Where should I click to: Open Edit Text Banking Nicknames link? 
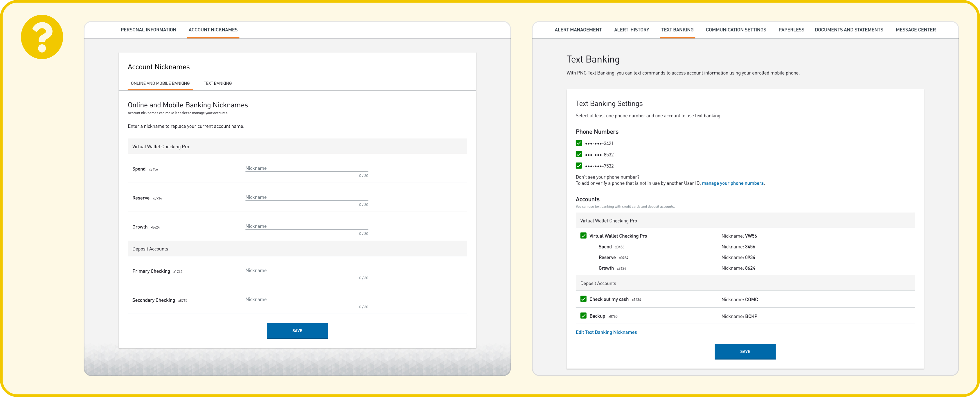point(606,332)
